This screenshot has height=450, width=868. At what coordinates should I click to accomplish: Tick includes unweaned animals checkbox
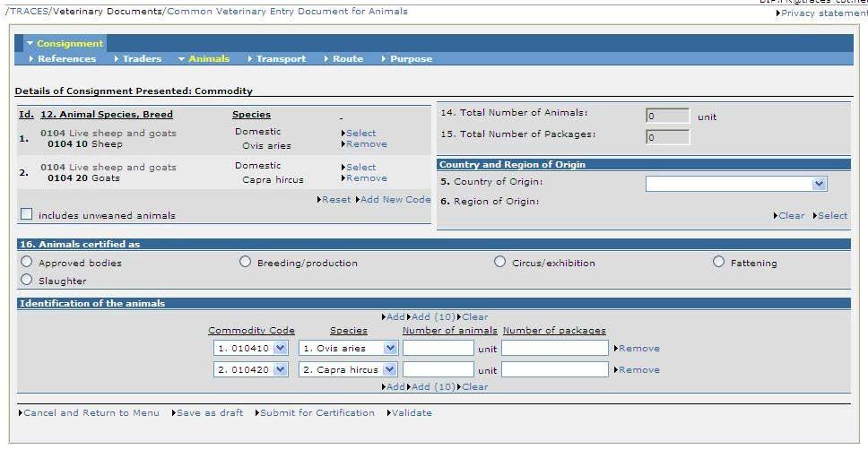(x=26, y=214)
